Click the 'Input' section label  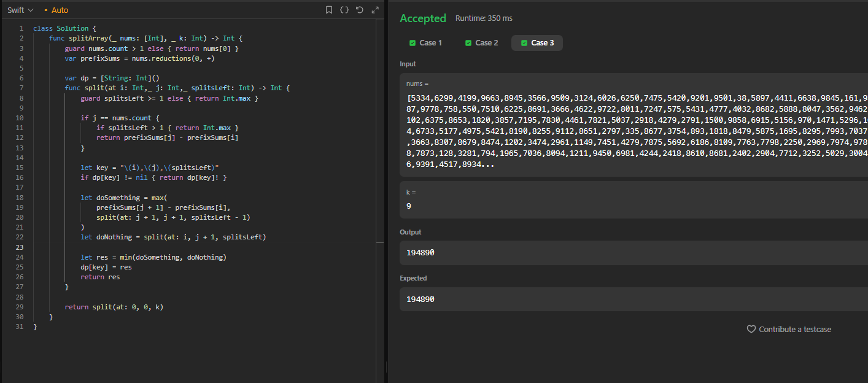408,64
